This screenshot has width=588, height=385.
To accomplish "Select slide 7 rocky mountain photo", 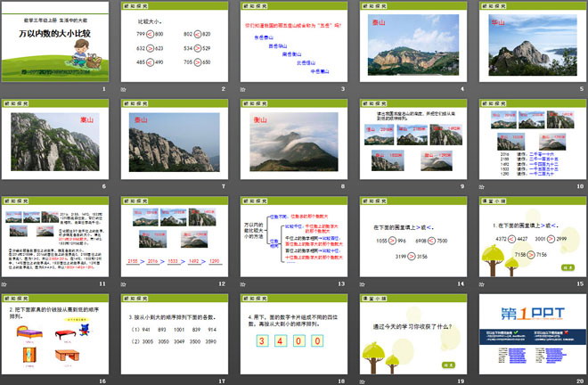I will coord(175,139).
